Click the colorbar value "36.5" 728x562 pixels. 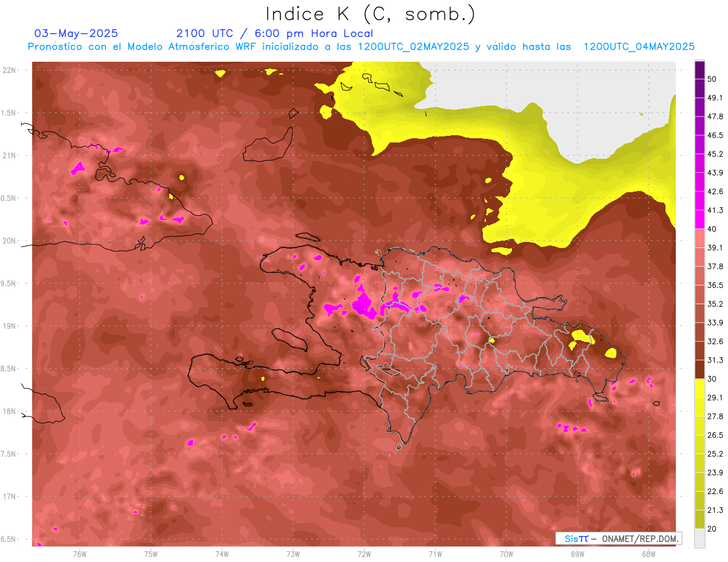pos(715,285)
